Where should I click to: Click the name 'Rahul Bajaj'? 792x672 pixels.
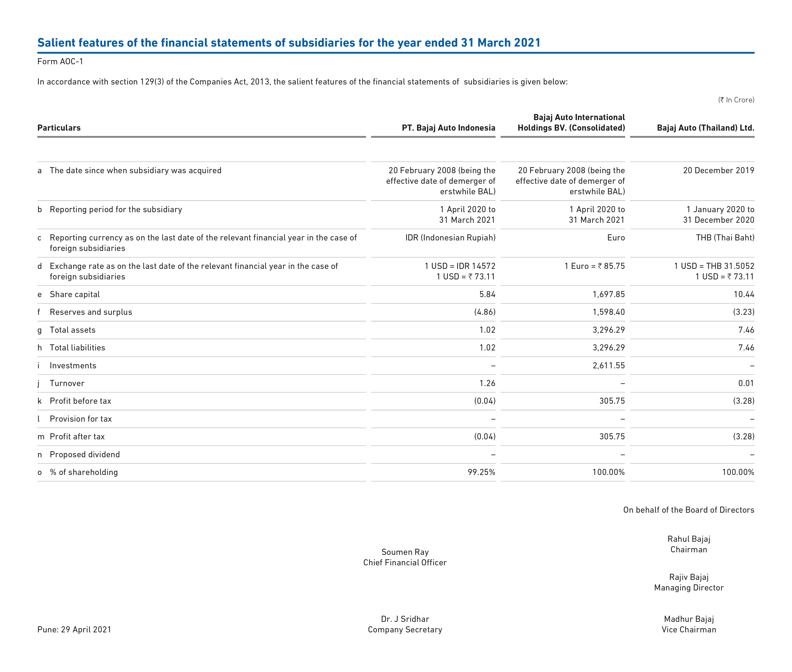689,539
